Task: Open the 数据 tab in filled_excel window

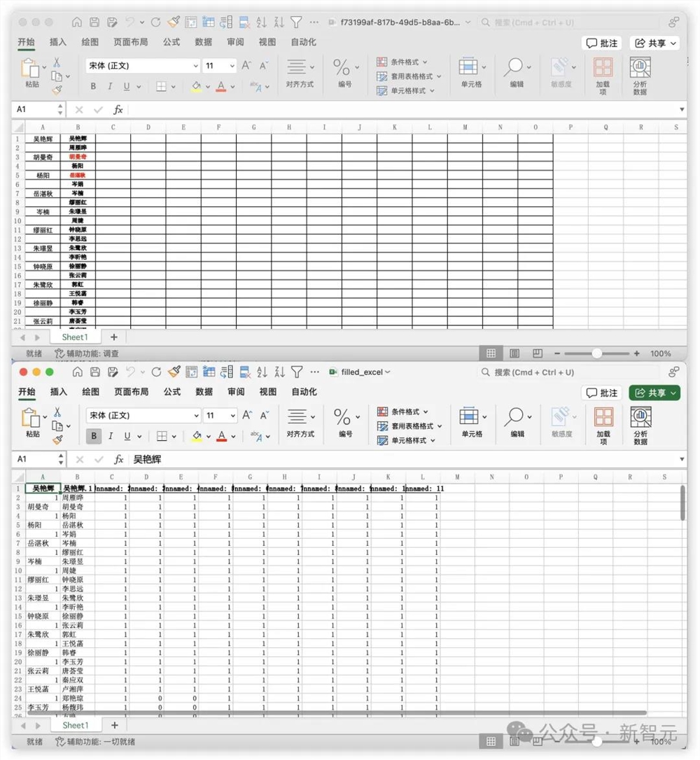Action: pos(204,392)
